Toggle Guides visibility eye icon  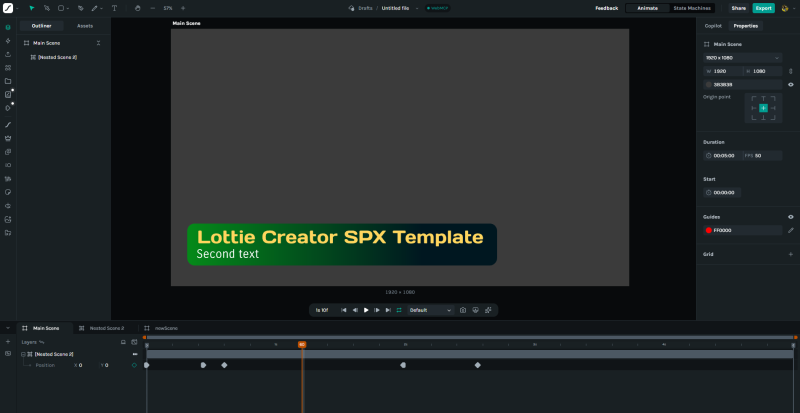point(791,216)
